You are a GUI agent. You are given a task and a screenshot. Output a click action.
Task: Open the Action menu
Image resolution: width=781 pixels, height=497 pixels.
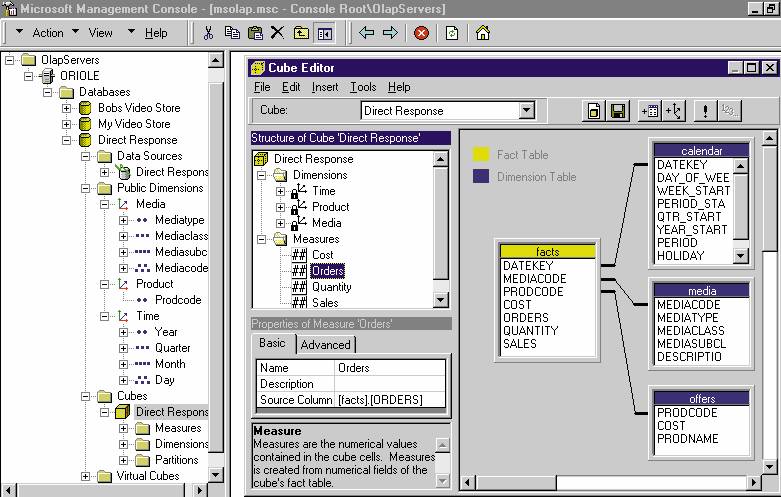(x=48, y=33)
